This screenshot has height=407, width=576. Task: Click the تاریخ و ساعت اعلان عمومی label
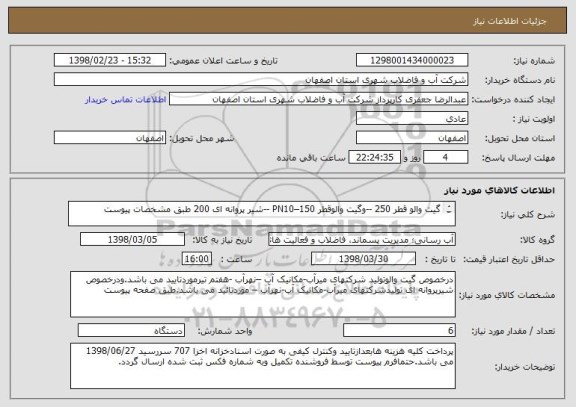223,61
